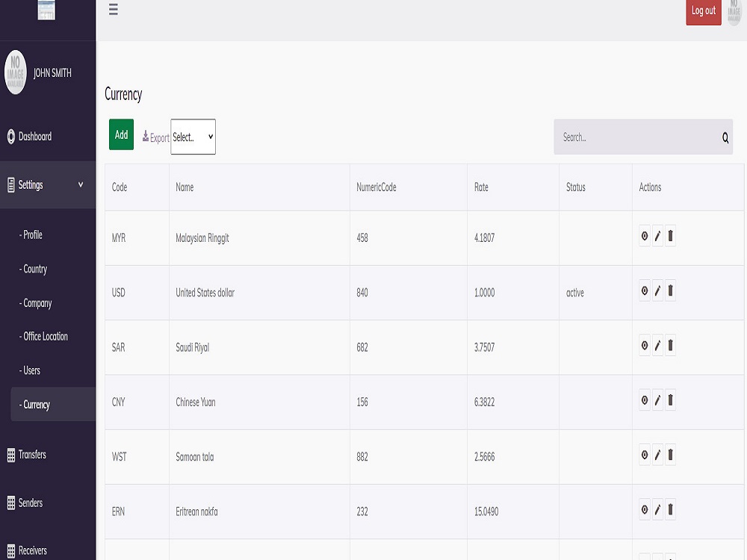Go to Office Location settings

click(43, 336)
